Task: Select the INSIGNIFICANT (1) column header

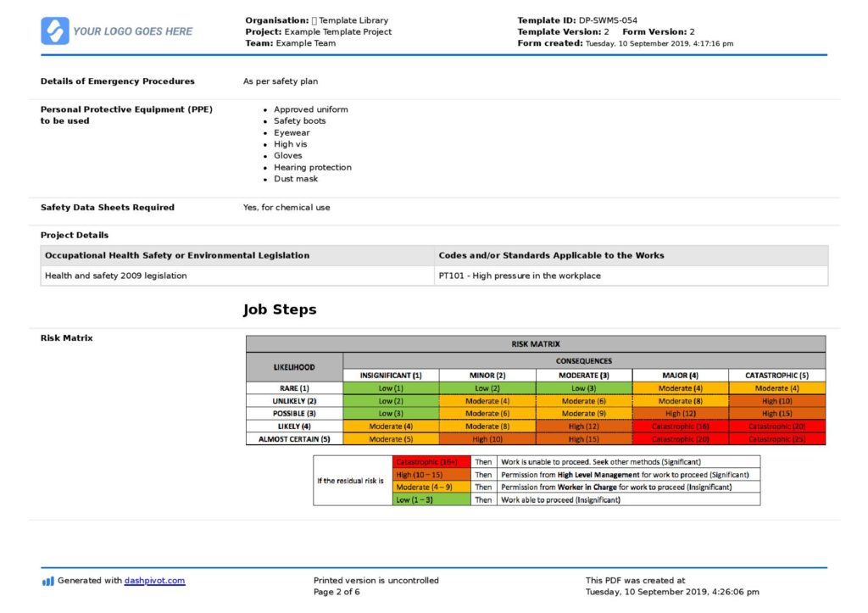Action: (x=391, y=375)
